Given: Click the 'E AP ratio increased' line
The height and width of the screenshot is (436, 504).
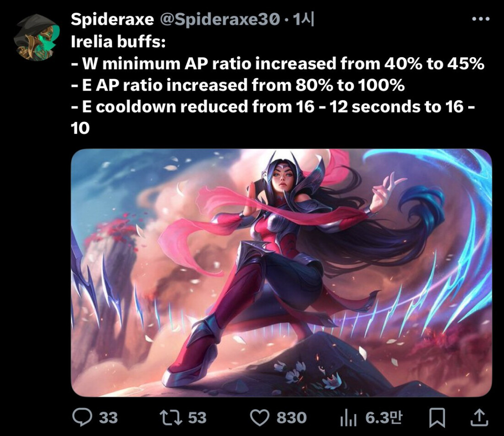Looking at the screenshot, I should pos(237,85).
